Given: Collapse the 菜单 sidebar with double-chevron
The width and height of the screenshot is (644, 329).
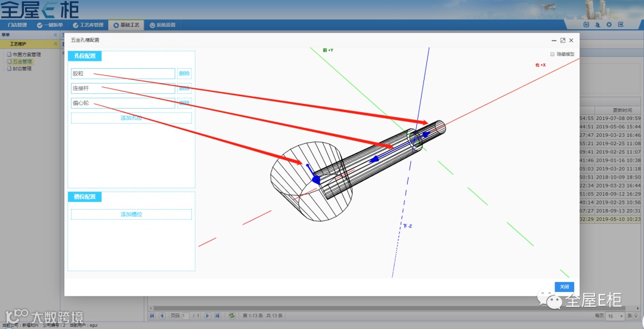Looking at the screenshot, I should [55, 35].
